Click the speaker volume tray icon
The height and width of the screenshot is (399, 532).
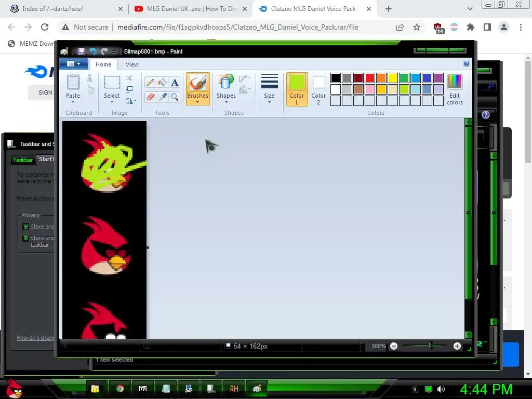click(441, 389)
